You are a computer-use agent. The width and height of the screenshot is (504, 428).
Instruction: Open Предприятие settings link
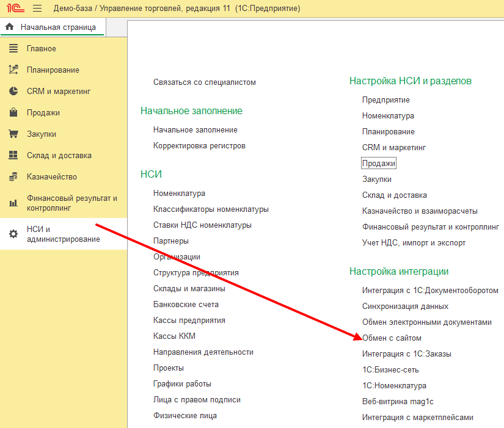(385, 100)
